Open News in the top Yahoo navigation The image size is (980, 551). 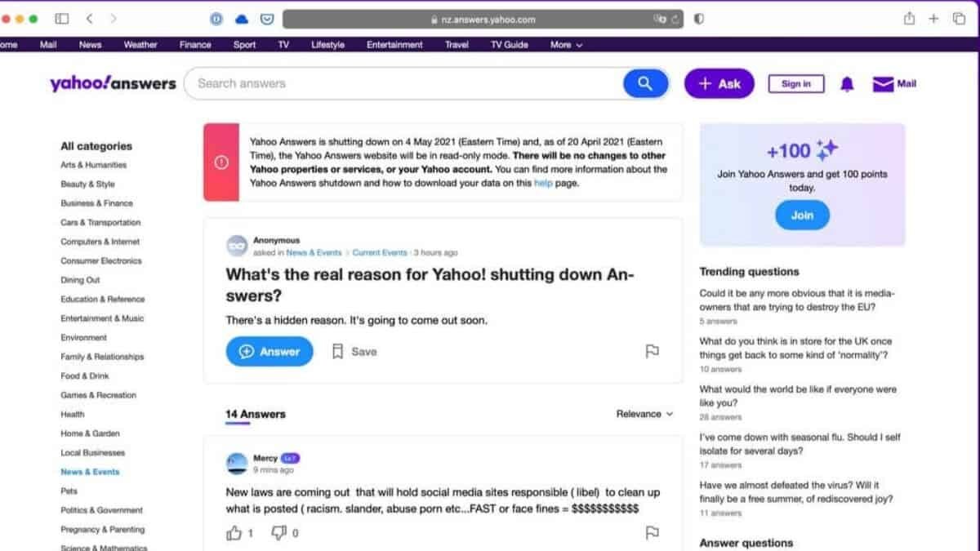coord(90,45)
